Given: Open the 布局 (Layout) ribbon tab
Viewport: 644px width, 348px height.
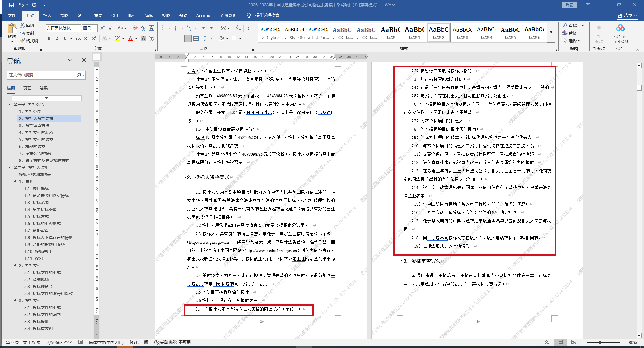Looking at the screenshot, I should 98,15.
